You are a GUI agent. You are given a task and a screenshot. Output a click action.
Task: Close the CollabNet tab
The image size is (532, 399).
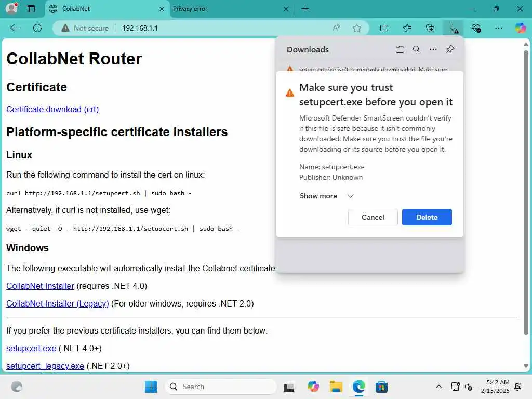click(162, 9)
